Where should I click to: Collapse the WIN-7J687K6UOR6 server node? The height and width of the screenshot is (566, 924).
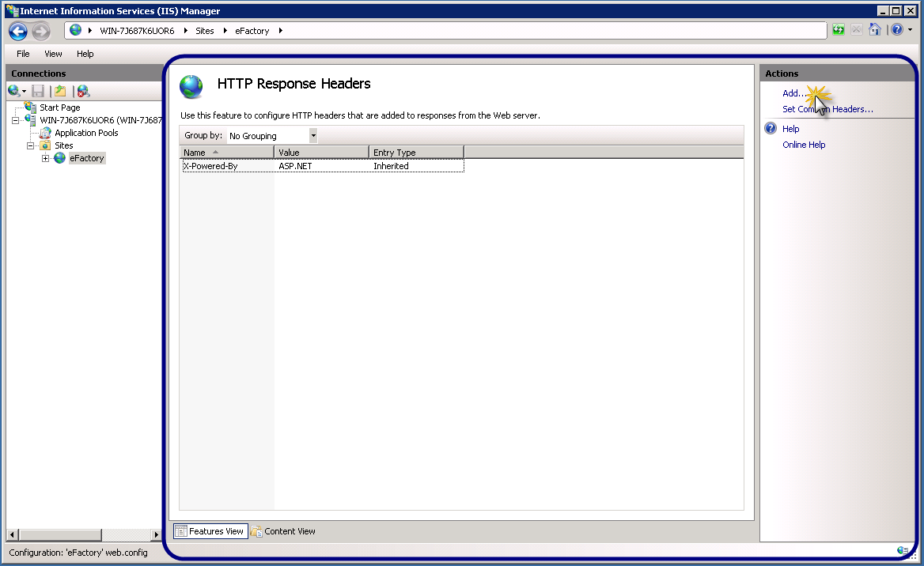pos(15,121)
